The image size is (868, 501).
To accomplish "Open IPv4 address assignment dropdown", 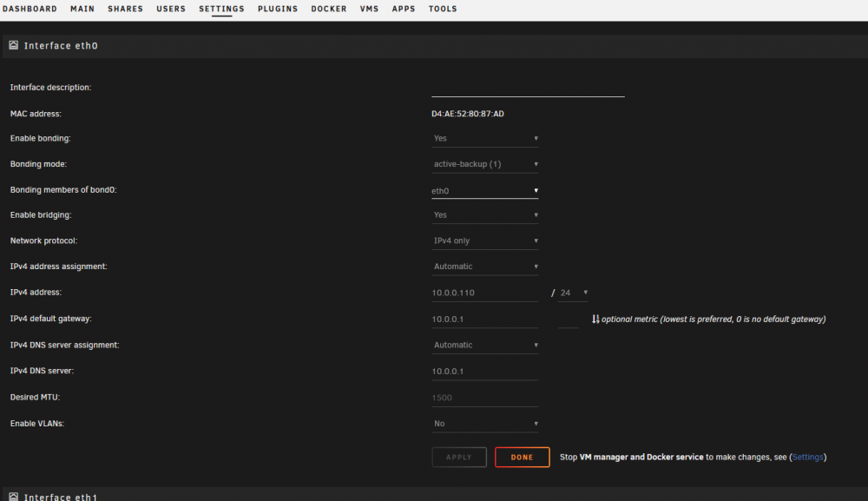I will [485, 267].
